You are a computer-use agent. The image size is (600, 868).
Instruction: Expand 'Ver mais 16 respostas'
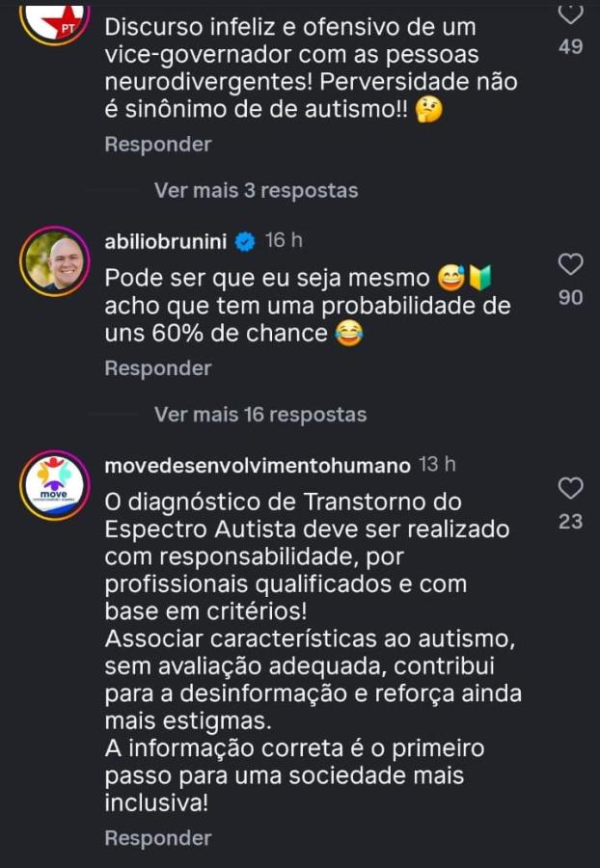(x=260, y=415)
